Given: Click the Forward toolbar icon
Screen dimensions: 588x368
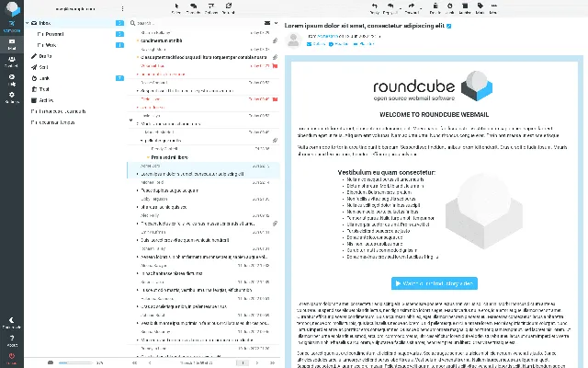Looking at the screenshot, I should (x=412, y=8).
